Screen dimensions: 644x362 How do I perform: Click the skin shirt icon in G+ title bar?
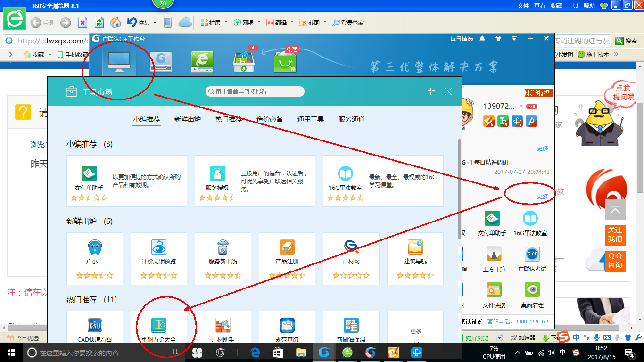coord(498,39)
